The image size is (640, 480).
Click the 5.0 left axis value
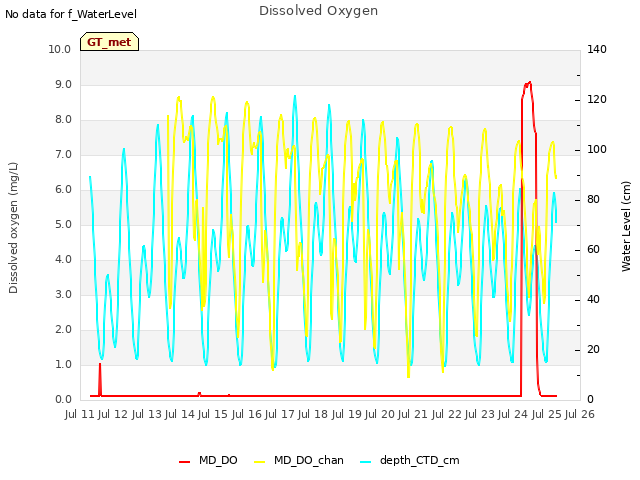pos(63,224)
